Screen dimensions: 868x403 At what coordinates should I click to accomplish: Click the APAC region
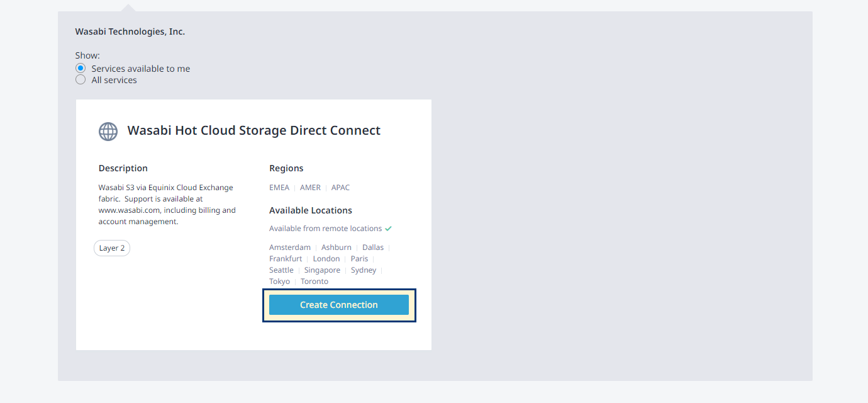tap(340, 188)
